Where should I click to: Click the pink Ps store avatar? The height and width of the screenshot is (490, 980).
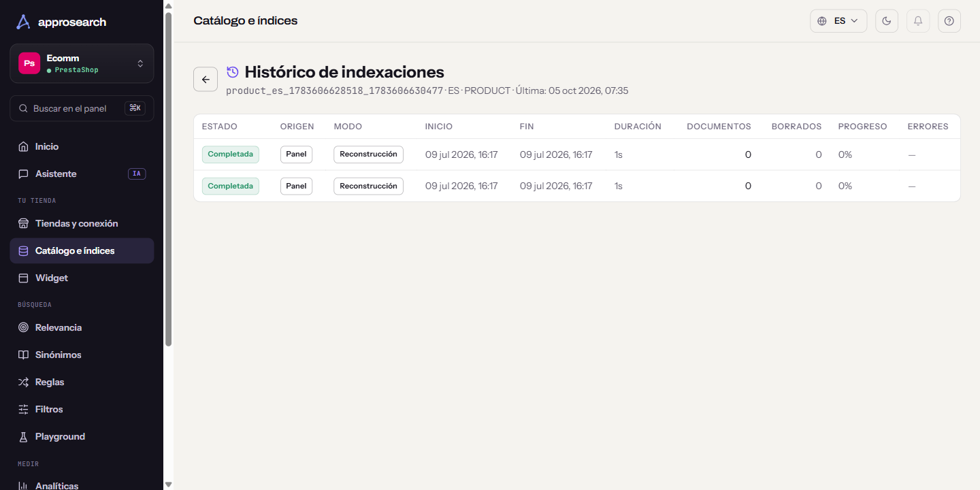[x=29, y=63]
